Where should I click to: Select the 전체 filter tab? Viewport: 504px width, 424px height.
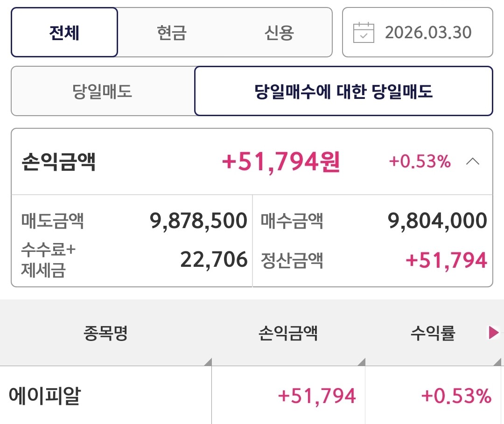tap(64, 33)
